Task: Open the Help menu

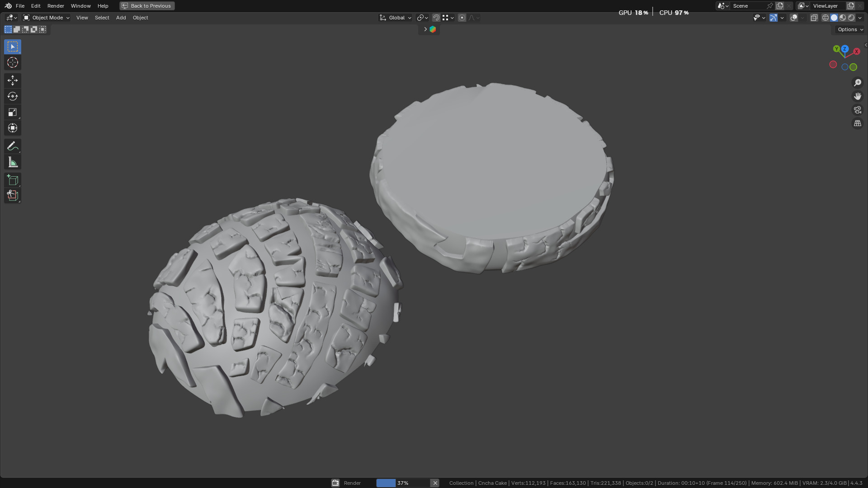Action: pyautogui.click(x=103, y=6)
